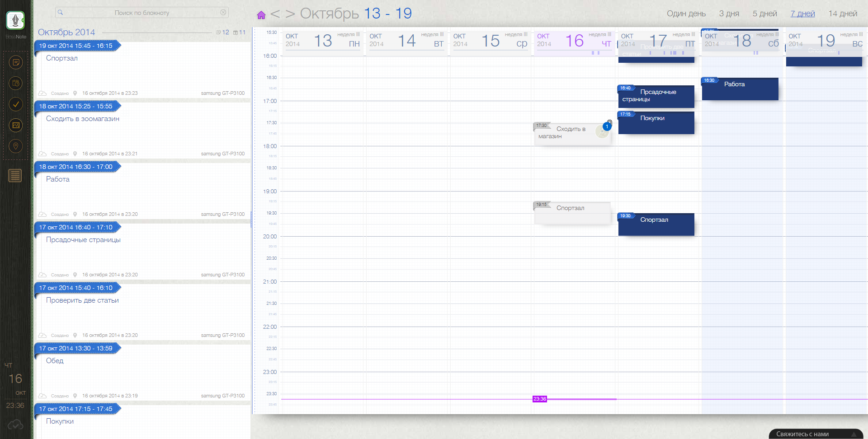Open note 17 окт 2014 13:30 - 13:59
The image size is (868, 439).
75,348
